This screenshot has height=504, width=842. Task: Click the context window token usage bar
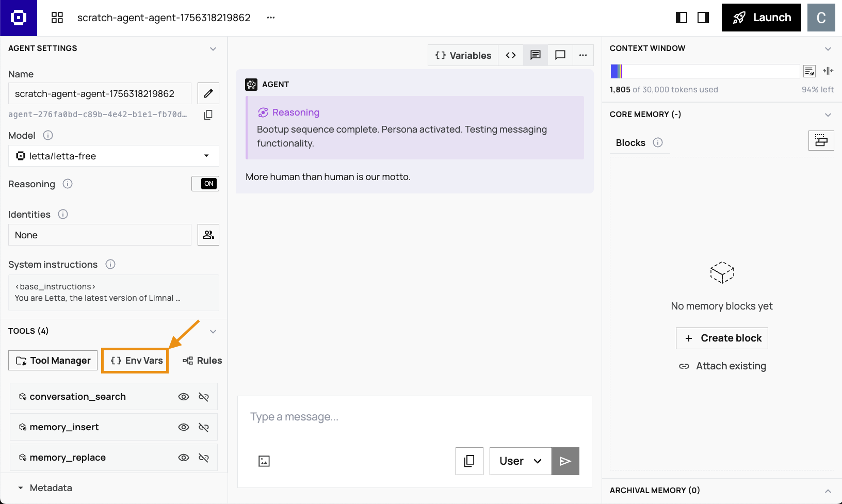pos(704,71)
